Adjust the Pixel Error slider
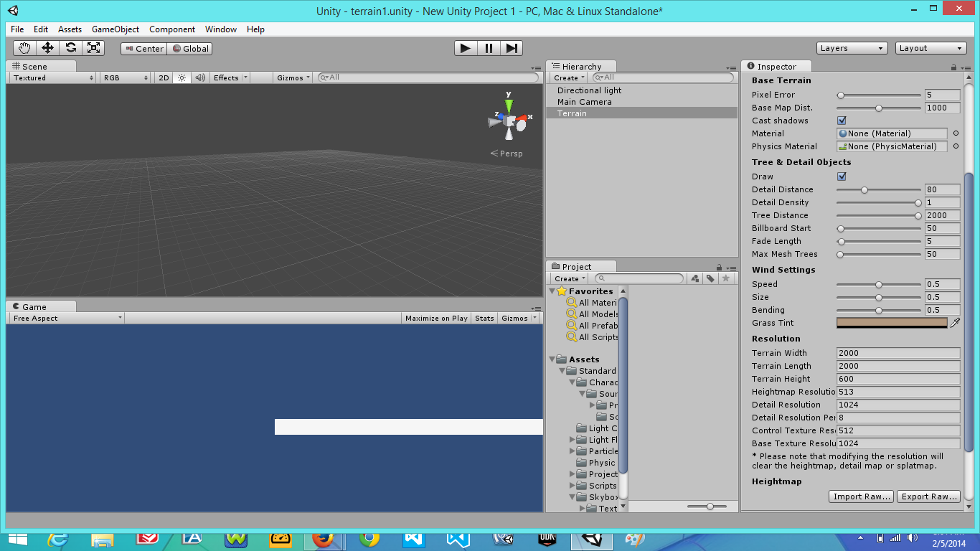 click(879, 95)
